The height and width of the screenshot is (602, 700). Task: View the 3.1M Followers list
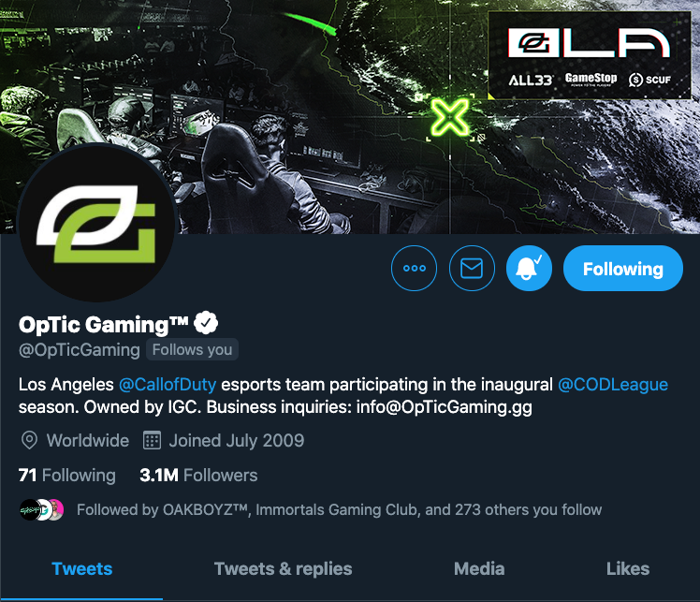198,476
